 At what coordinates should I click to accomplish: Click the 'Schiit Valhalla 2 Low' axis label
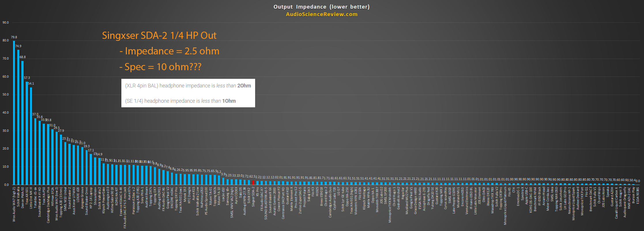[x=198, y=201]
